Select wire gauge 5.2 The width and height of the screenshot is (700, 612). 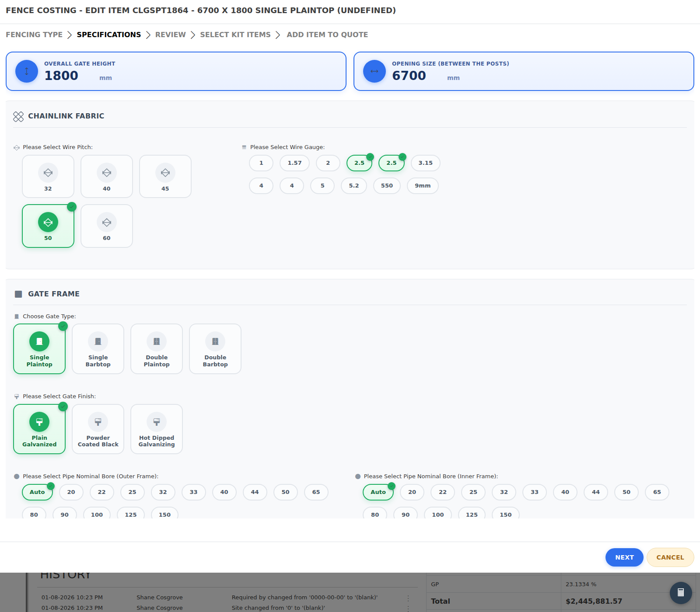(x=354, y=186)
